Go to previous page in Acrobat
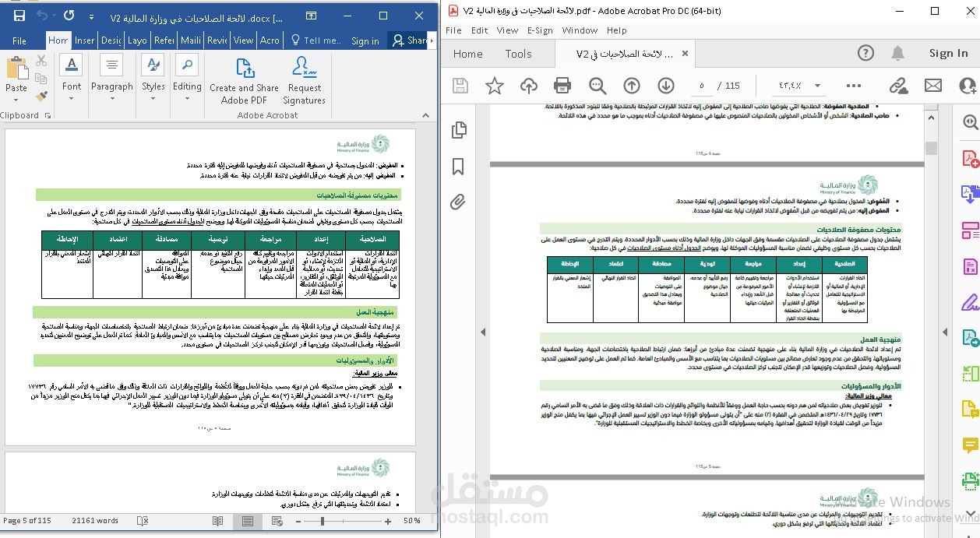The width and height of the screenshot is (980, 538). click(632, 86)
